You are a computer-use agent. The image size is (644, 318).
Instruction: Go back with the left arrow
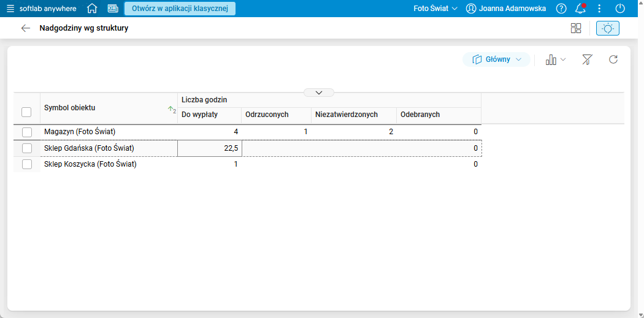tap(26, 28)
